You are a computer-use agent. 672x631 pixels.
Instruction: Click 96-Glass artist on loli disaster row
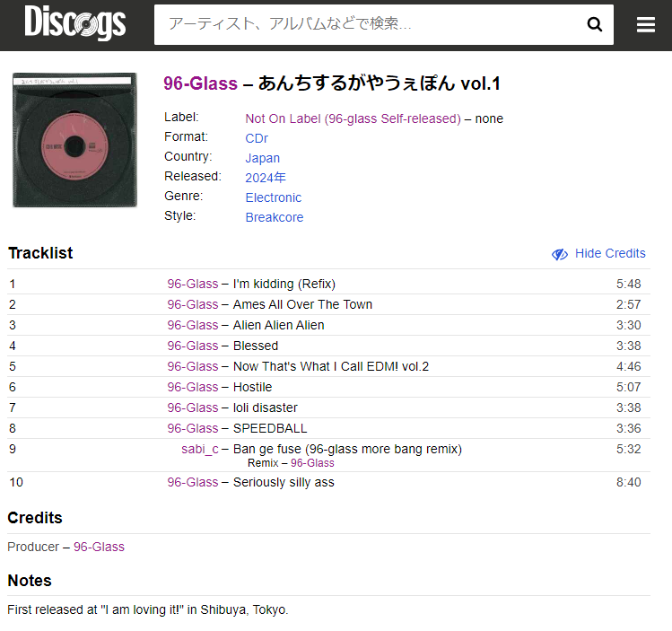(192, 408)
